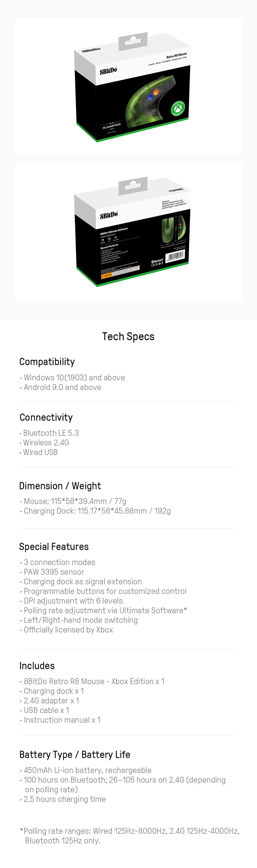Select the Connectivity section heading
This screenshot has height=868, width=257.
click(x=46, y=417)
